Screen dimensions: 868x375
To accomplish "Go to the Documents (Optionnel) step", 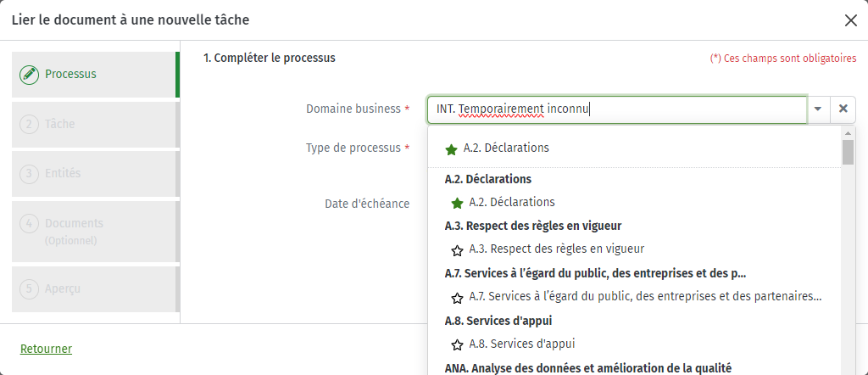I will tap(94, 232).
